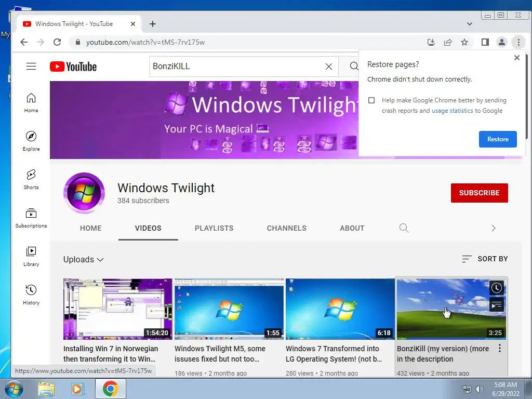532x399 pixels.
Task: Show more channel tabs with right arrow
Action: (x=494, y=228)
